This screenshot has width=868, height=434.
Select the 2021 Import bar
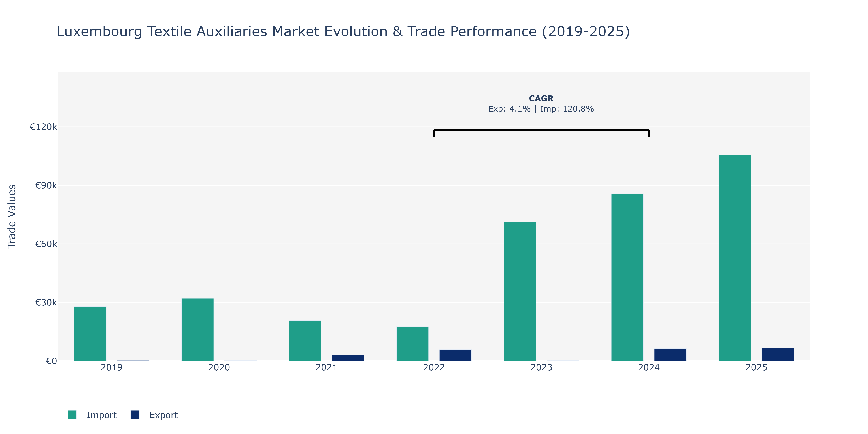(305, 341)
